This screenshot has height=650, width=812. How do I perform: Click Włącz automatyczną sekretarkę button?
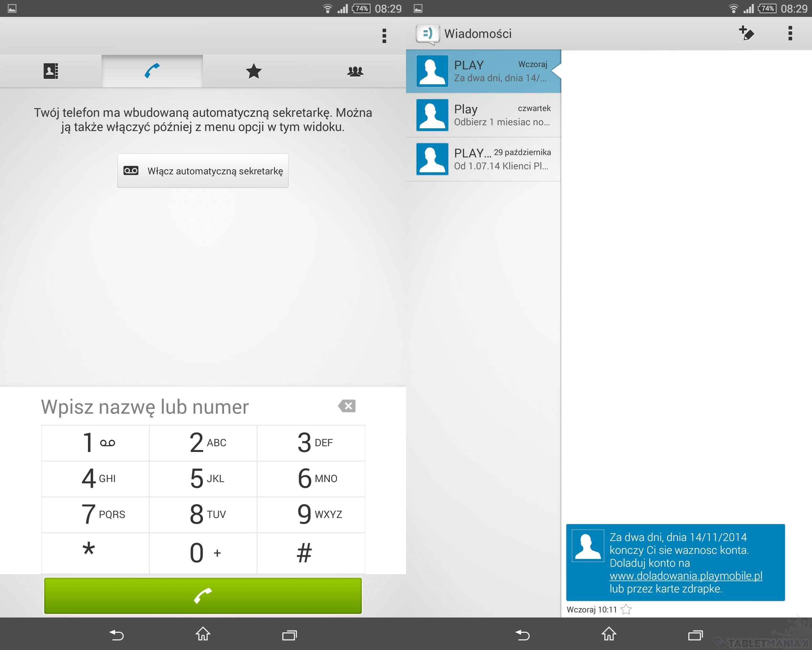pyautogui.click(x=203, y=171)
